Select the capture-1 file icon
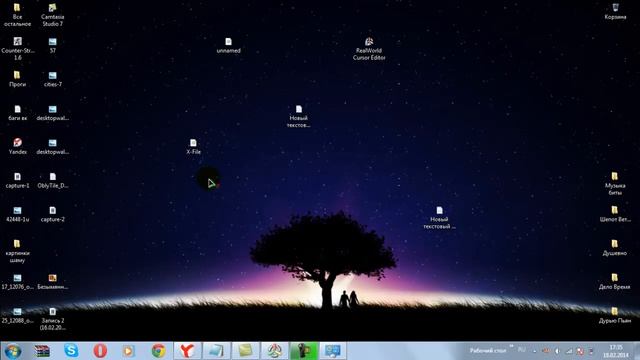The height and width of the screenshot is (360, 640). [18, 180]
